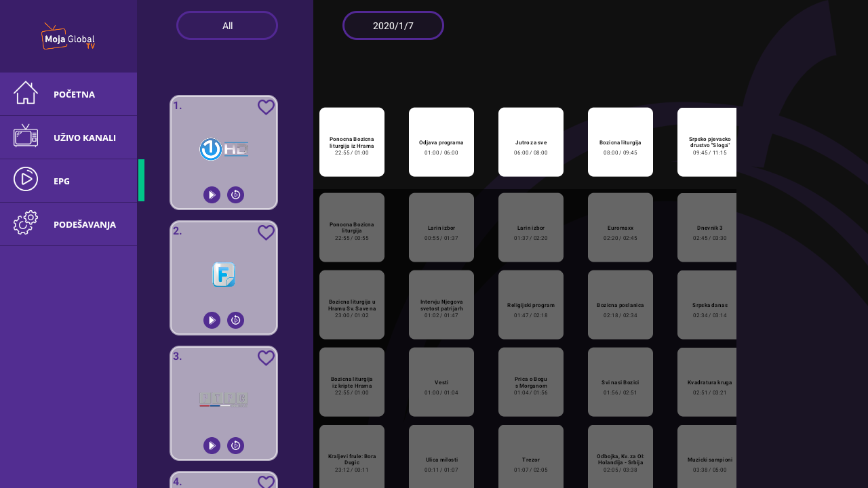Select channel 2 F logo
The image size is (868, 488).
tap(224, 274)
